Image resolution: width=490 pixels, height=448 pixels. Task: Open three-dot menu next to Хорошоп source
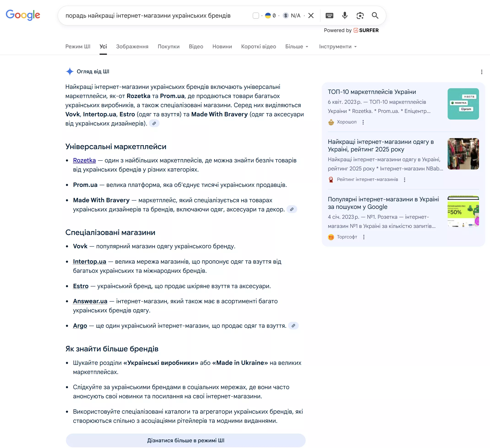[363, 122]
